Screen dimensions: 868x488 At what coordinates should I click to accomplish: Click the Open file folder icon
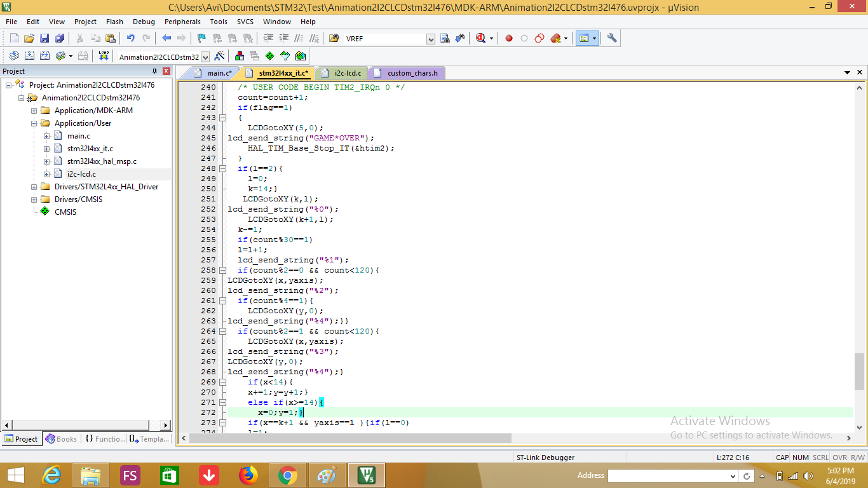29,38
